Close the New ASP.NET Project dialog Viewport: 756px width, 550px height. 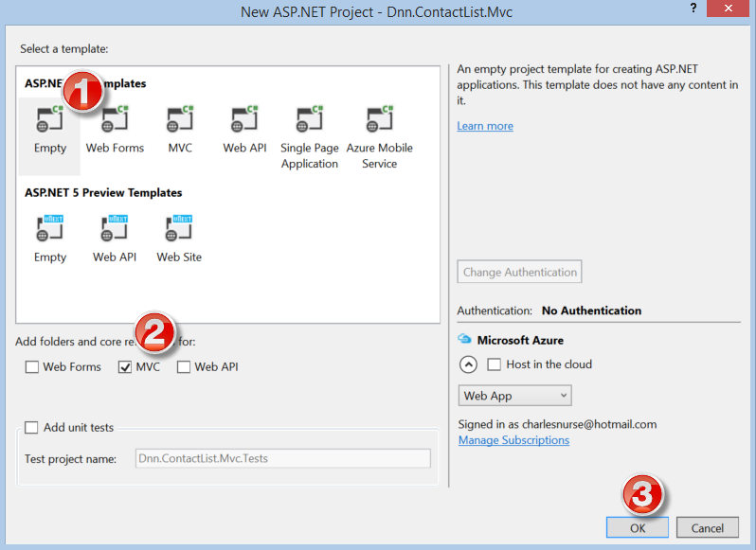click(x=728, y=9)
